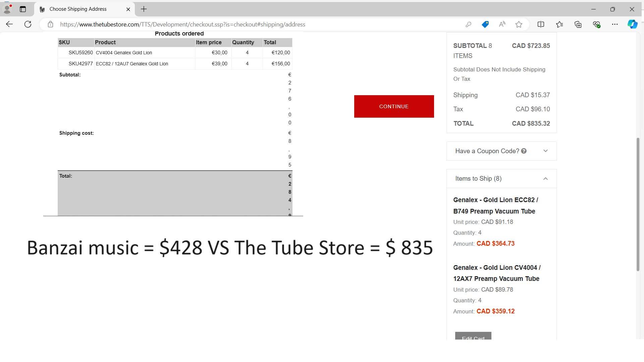
Task: Open Settings and more menu
Action: pyautogui.click(x=614, y=24)
